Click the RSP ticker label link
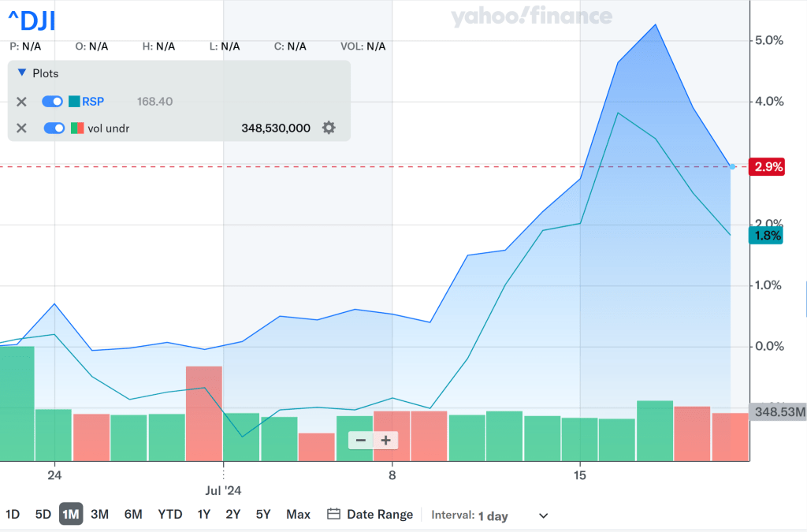This screenshot has height=532, width=807. pos(93,102)
